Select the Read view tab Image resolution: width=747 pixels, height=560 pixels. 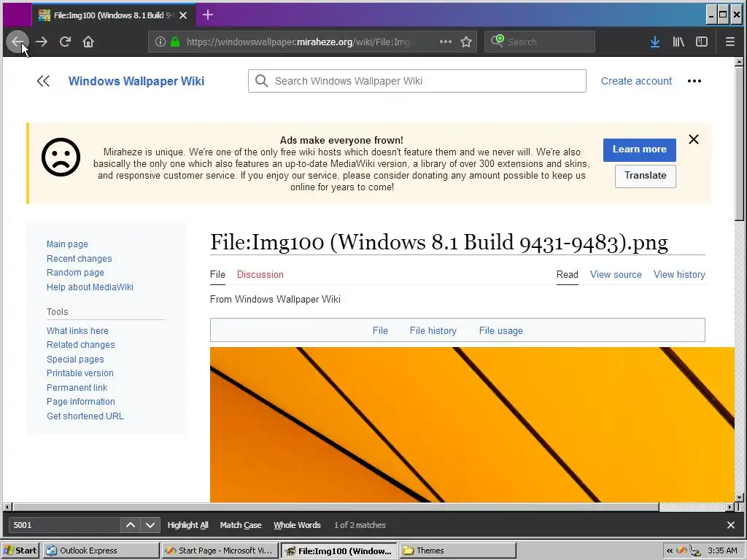(x=567, y=274)
